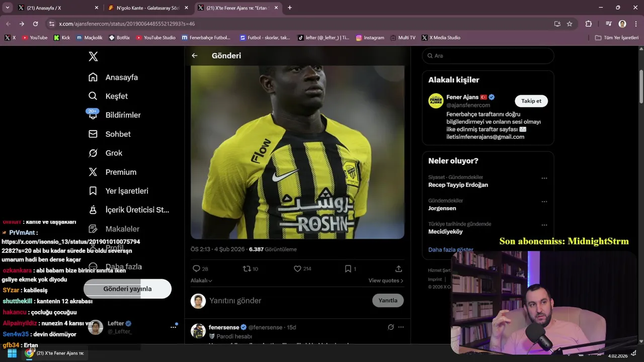This screenshot has height=362, width=644.
Task: Open a new browser tab
Action: tap(289, 8)
